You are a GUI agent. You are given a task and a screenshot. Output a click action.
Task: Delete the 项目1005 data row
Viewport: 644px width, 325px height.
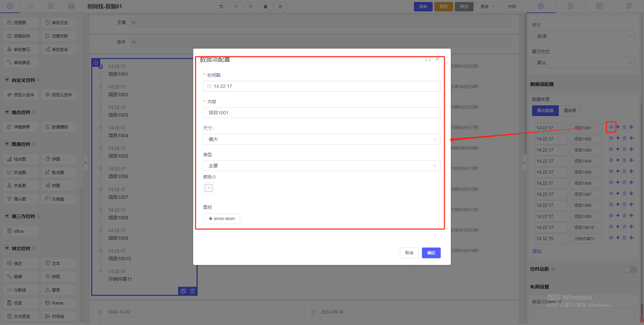[624, 171]
